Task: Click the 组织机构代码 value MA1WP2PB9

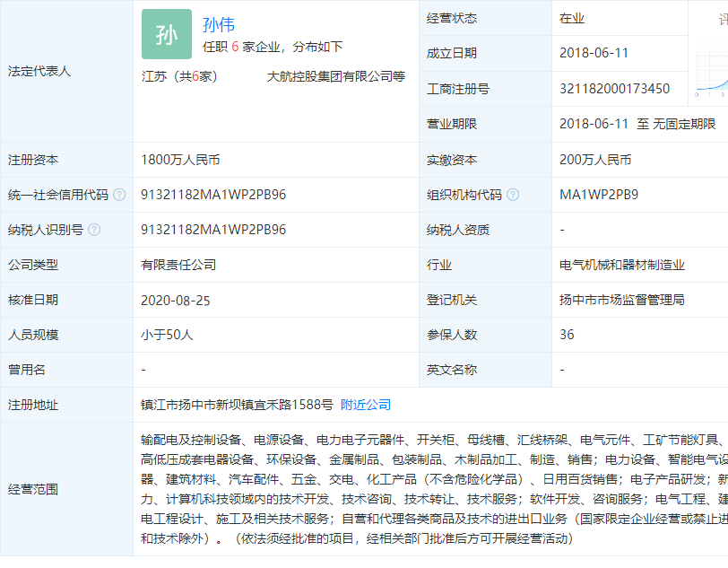Action: point(599,195)
